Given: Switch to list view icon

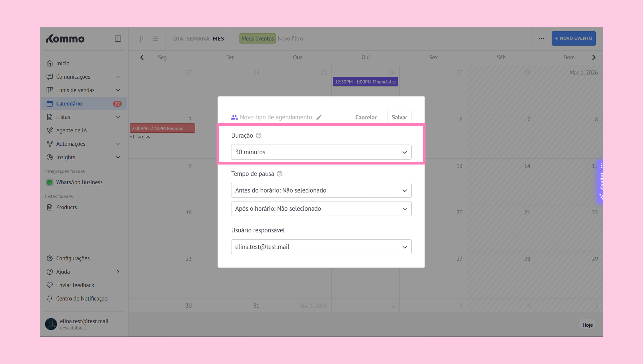Looking at the screenshot, I should [155, 39].
